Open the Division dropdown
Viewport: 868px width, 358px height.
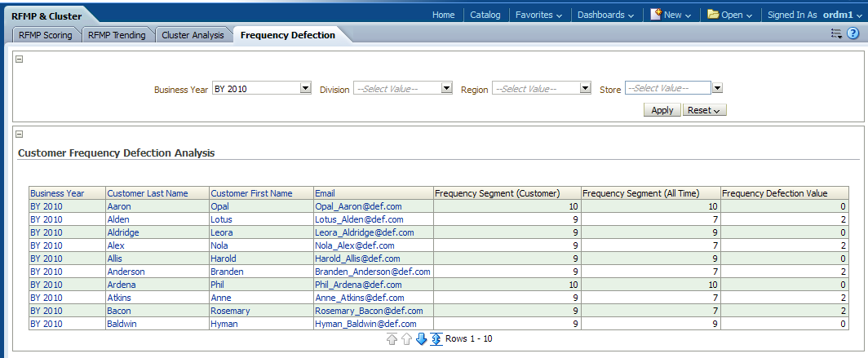point(446,89)
